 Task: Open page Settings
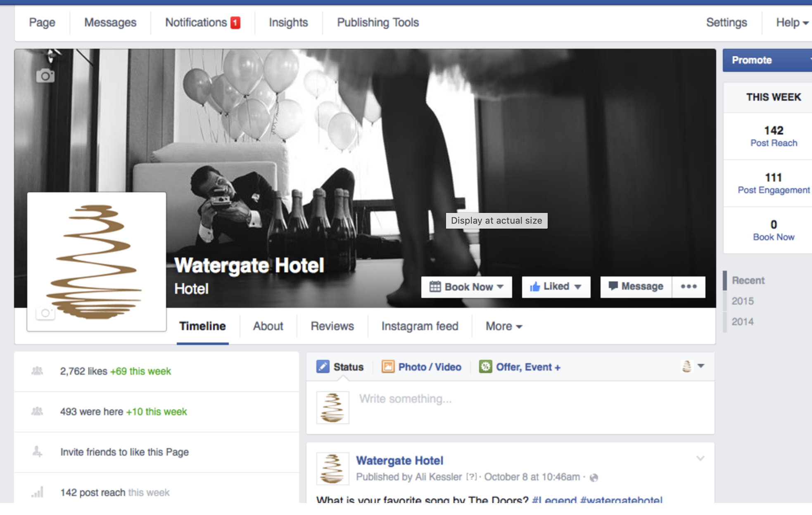(727, 23)
